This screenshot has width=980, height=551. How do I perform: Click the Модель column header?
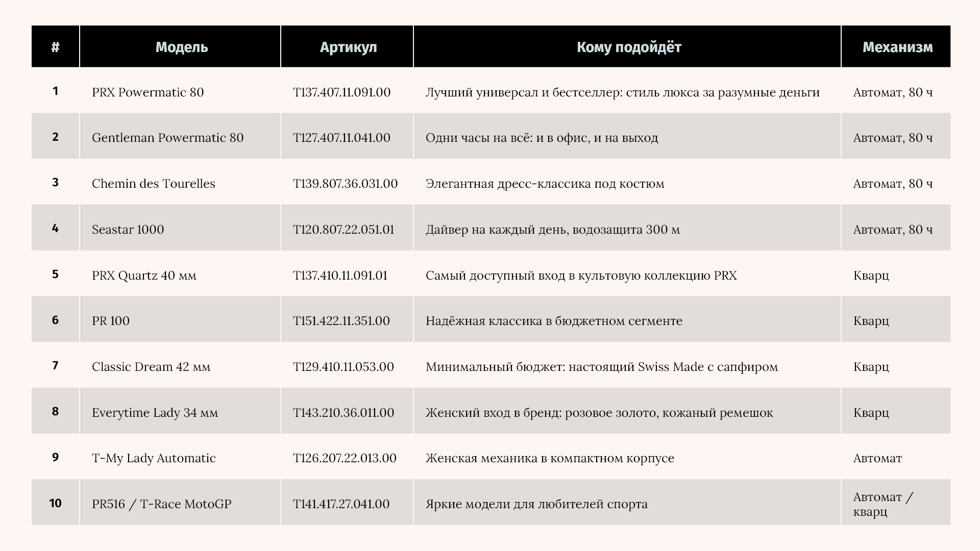(x=180, y=46)
